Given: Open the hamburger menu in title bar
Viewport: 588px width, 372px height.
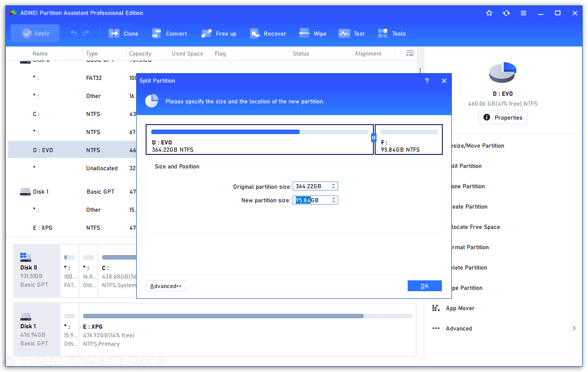Looking at the screenshot, I should pyautogui.click(x=524, y=13).
